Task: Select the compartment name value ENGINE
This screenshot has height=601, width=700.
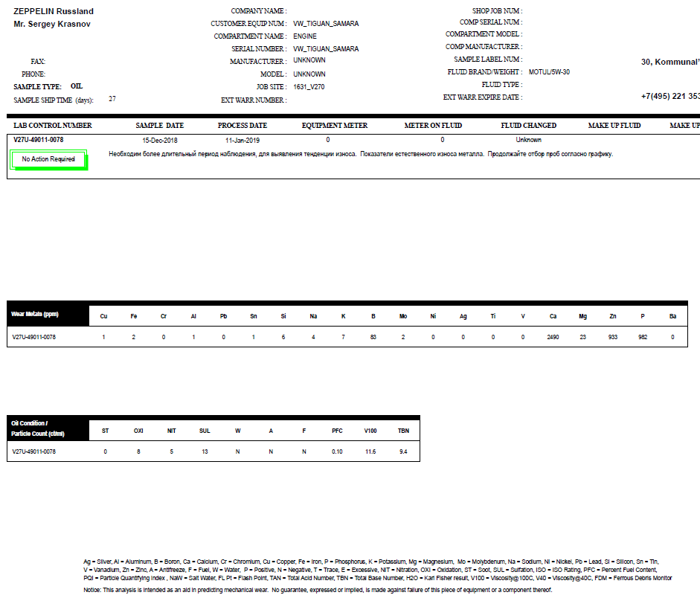Action: click(x=305, y=36)
